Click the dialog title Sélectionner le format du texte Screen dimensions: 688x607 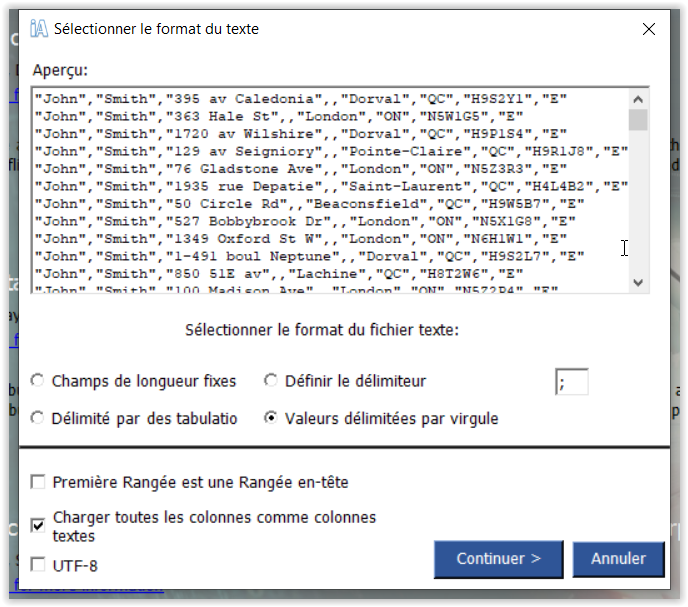156,29
